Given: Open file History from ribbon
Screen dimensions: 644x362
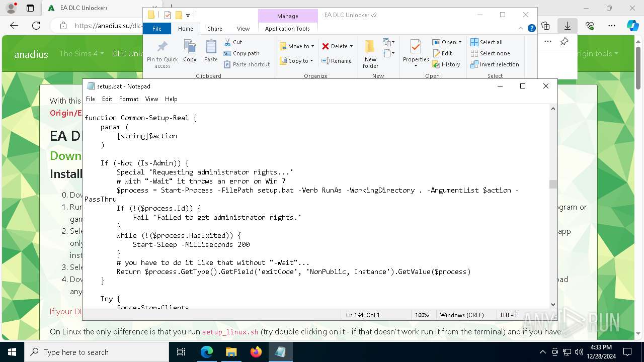Looking at the screenshot, I should (446, 64).
